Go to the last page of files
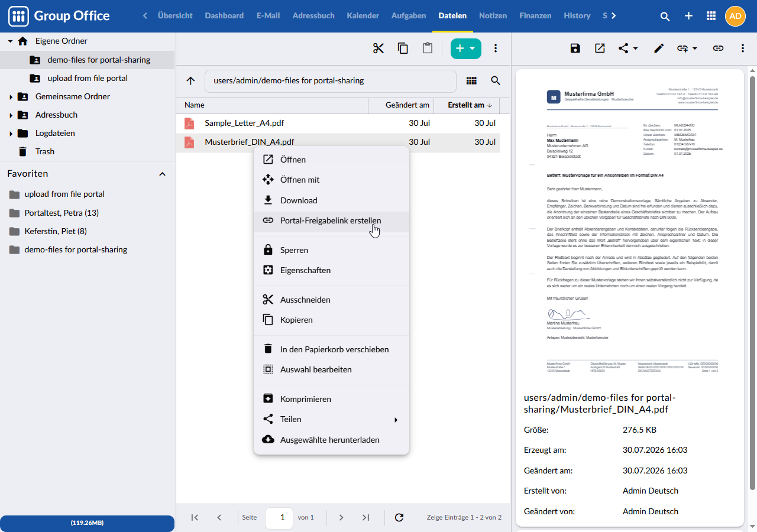Image resolution: width=757 pixels, height=532 pixels. coord(365,517)
